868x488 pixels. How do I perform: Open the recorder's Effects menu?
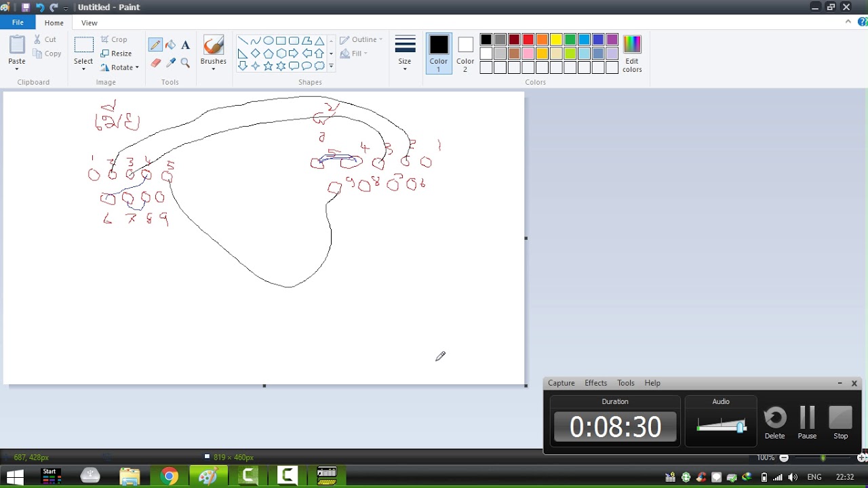(x=595, y=383)
